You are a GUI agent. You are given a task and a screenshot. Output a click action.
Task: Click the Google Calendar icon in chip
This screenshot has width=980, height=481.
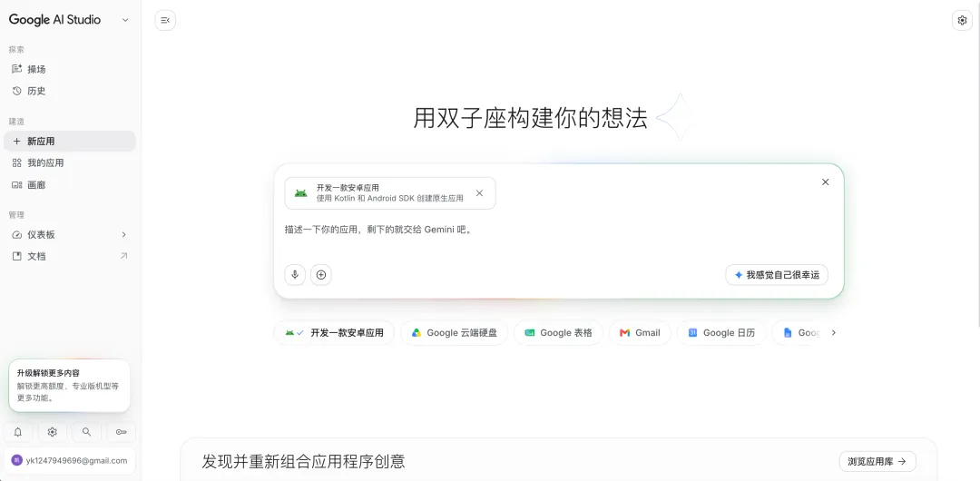click(x=692, y=333)
